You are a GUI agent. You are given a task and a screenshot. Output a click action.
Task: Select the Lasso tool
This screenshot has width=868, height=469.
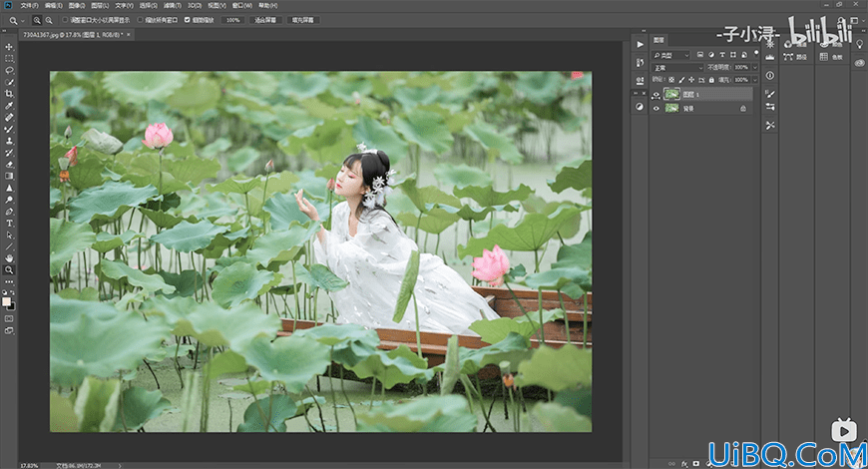point(9,70)
